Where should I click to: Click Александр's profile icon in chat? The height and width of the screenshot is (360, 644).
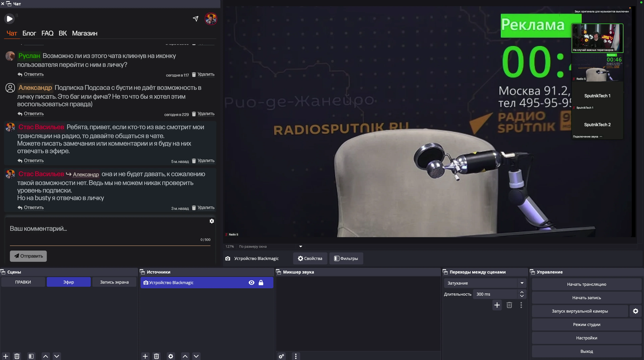[10, 88]
